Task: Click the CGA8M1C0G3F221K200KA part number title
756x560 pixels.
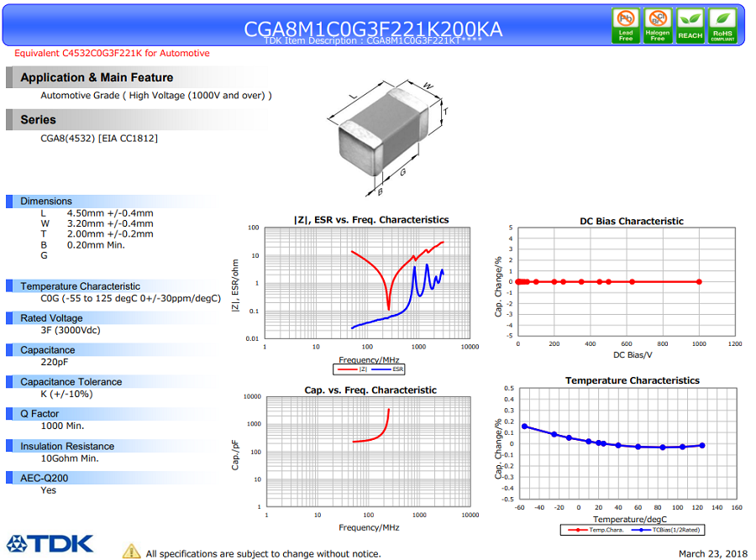Action: (x=373, y=28)
